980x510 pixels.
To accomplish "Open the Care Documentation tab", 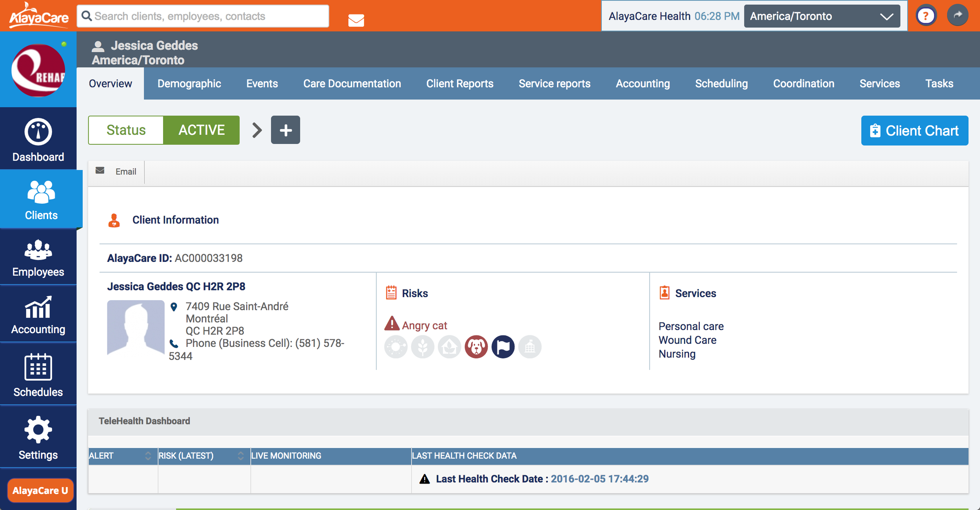I will pos(352,84).
